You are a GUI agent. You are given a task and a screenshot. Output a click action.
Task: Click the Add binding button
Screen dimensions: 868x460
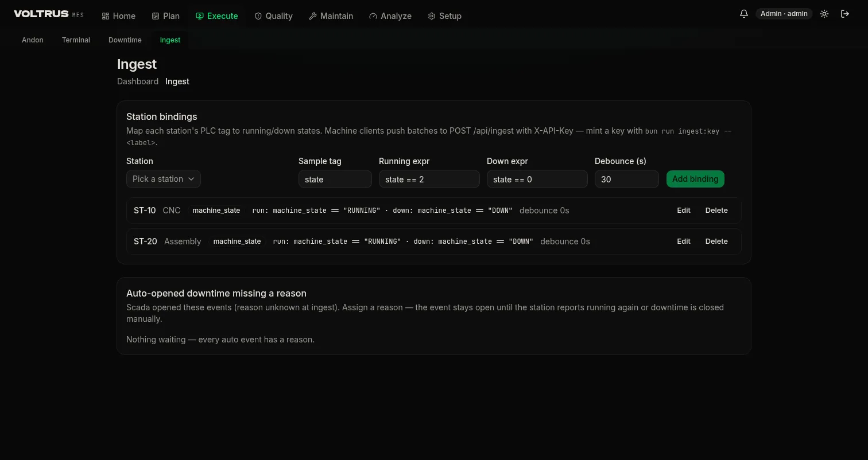pos(695,179)
